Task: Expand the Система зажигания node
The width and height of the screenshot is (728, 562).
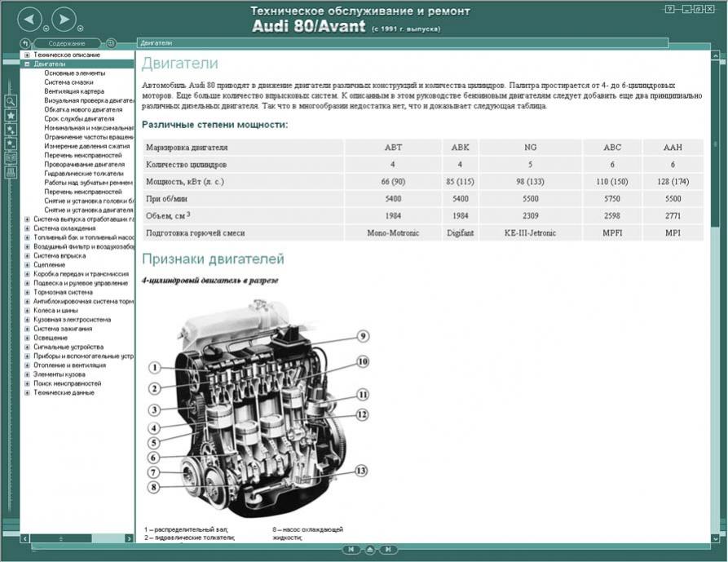Action: [x=27, y=329]
